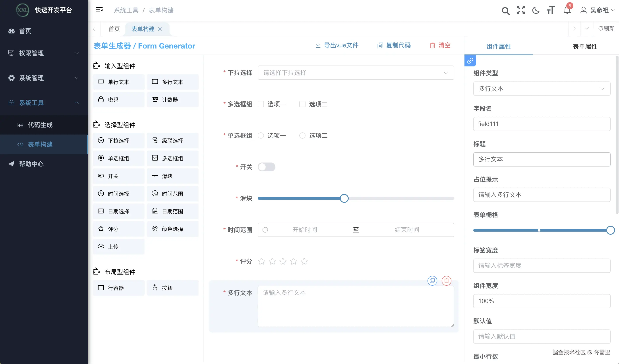Check 选项一 in 多选框组
619x364 pixels.
pos(261,104)
